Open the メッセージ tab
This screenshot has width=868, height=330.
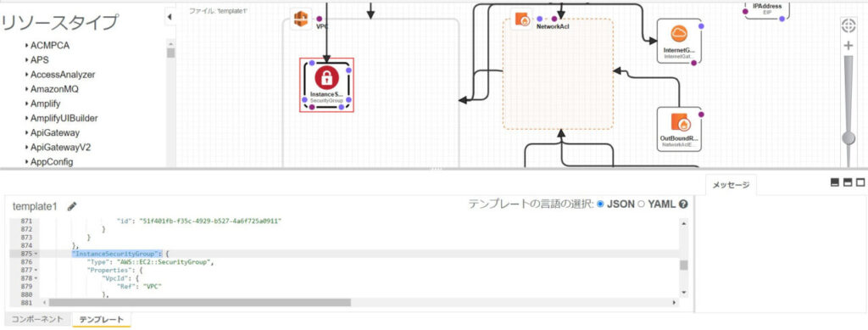pos(731,185)
